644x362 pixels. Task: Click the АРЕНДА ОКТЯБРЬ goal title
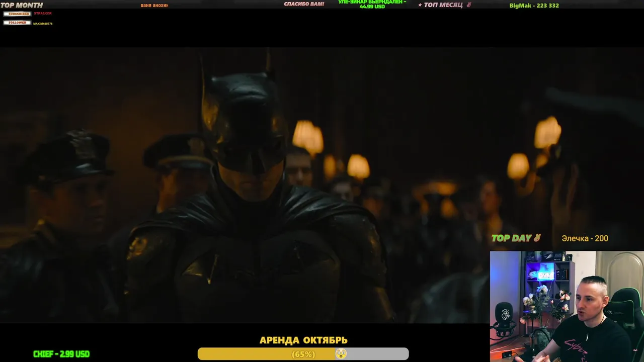(x=303, y=340)
